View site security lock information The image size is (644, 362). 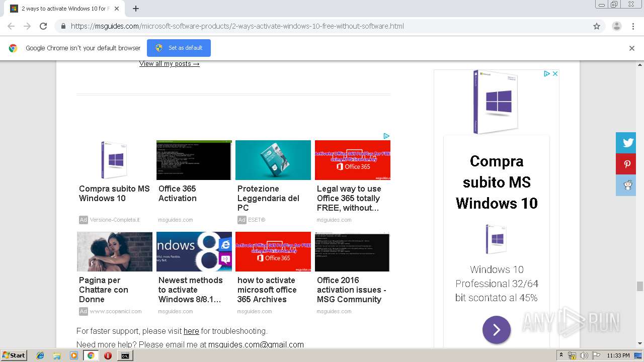63,26
